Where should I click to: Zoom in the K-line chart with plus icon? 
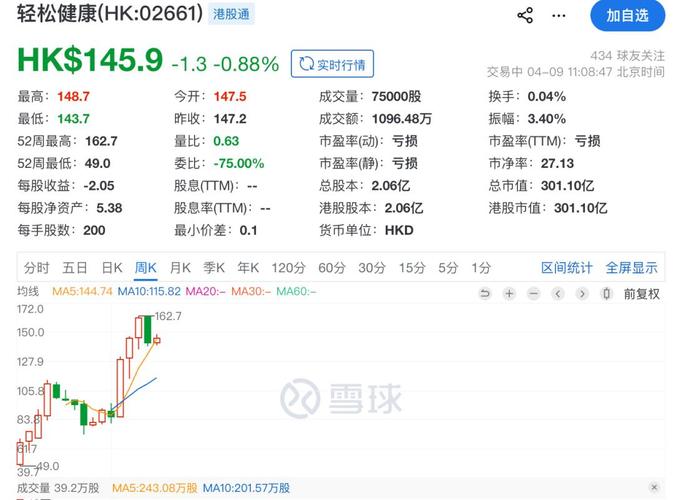point(509,293)
